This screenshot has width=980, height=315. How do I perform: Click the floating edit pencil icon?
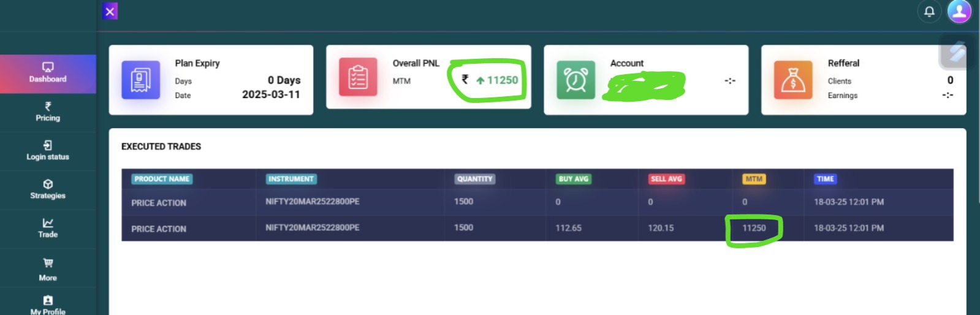(x=956, y=53)
